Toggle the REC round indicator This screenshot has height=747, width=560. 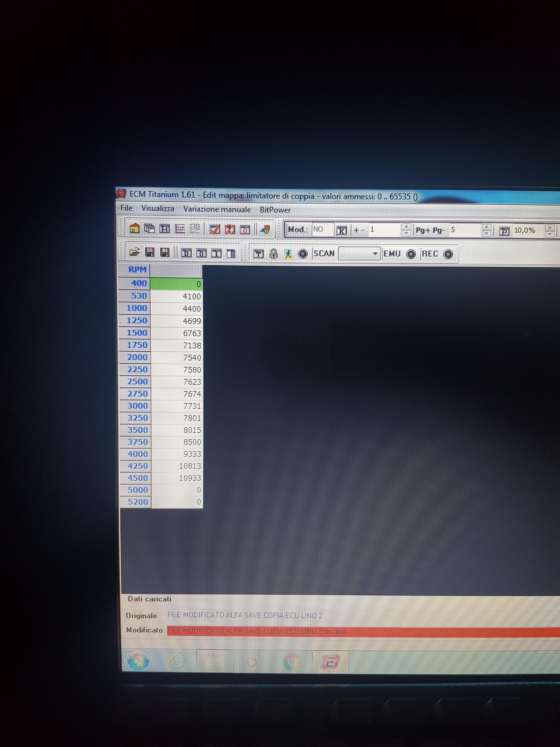click(448, 254)
